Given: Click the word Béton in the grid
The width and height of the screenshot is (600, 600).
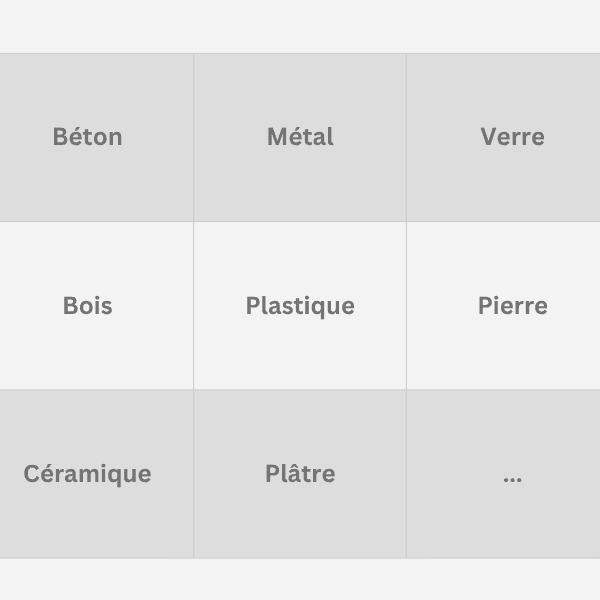Looking at the screenshot, I should [88, 137].
